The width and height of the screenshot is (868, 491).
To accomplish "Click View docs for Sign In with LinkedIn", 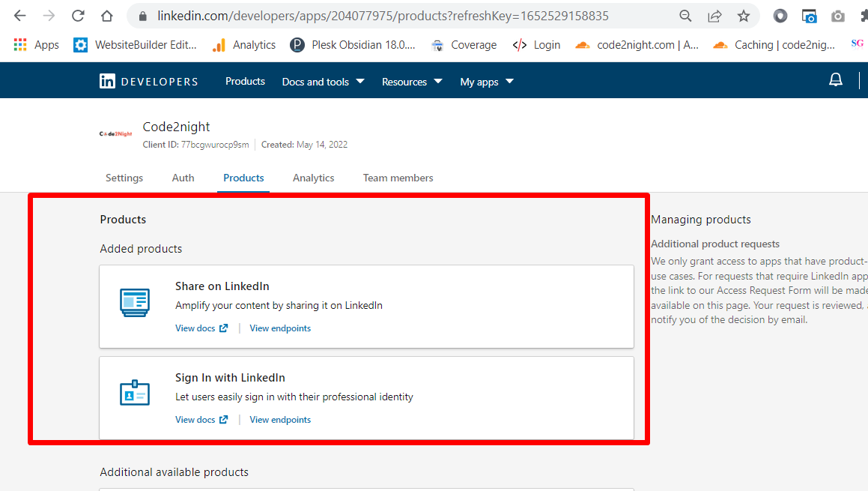I will tap(201, 420).
